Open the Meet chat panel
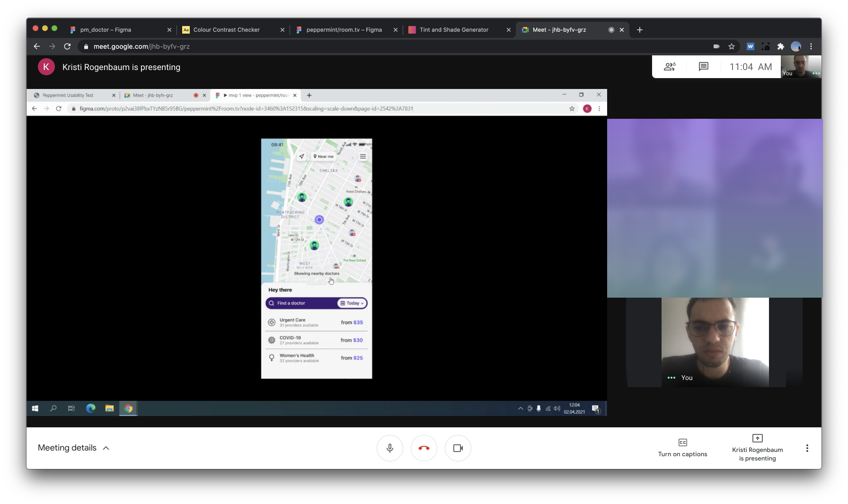The height and width of the screenshot is (504, 848). (x=703, y=67)
